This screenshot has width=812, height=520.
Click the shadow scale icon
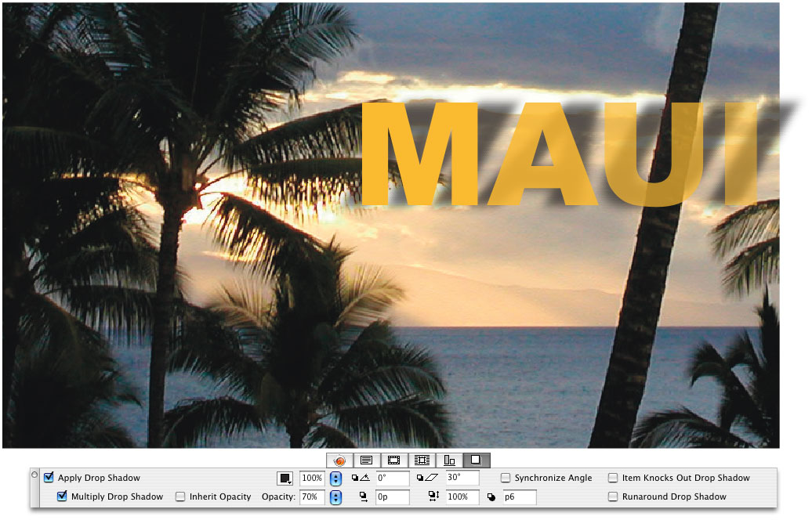(433, 497)
